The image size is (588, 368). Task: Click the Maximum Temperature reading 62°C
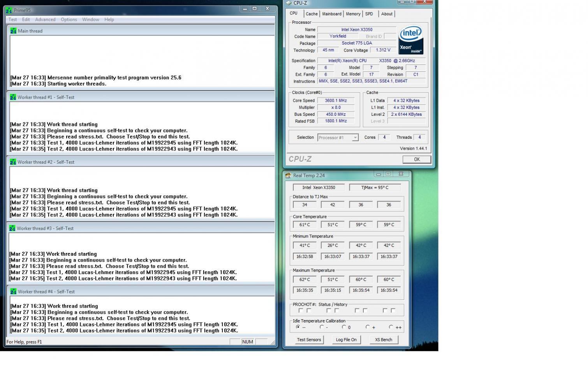click(305, 280)
